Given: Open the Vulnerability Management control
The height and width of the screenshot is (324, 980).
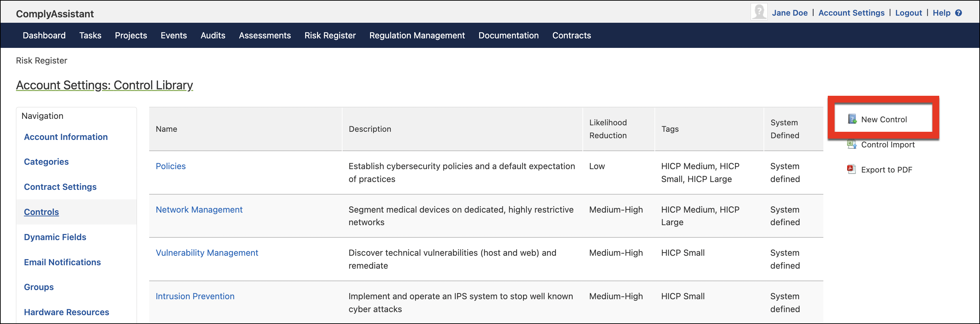Looking at the screenshot, I should pyautogui.click(x=207, y=253).
